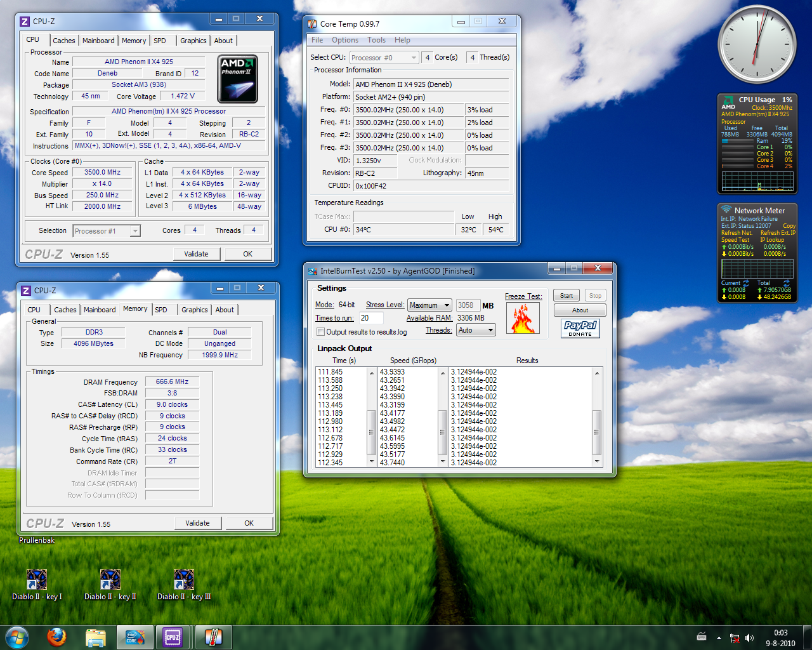Open the Threads Auto dropdown
Viewport: 812px width, 650px height.
[x=476, y=330]
